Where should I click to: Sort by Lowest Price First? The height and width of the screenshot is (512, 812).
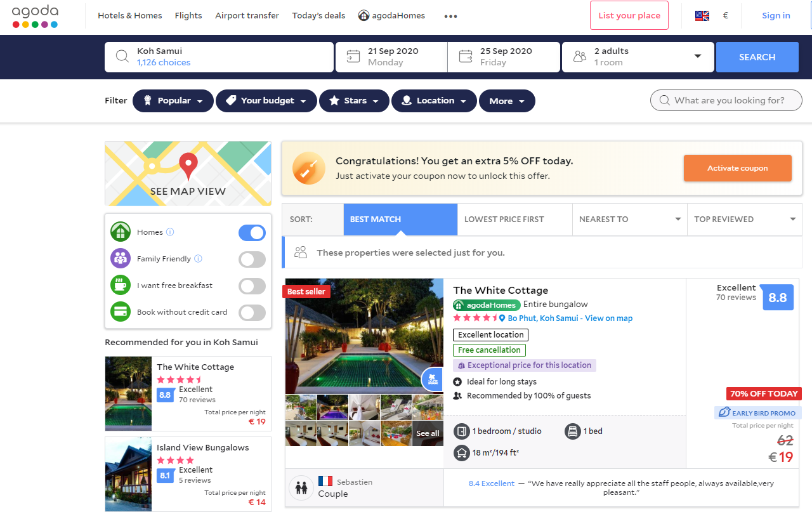coord(515,220)
